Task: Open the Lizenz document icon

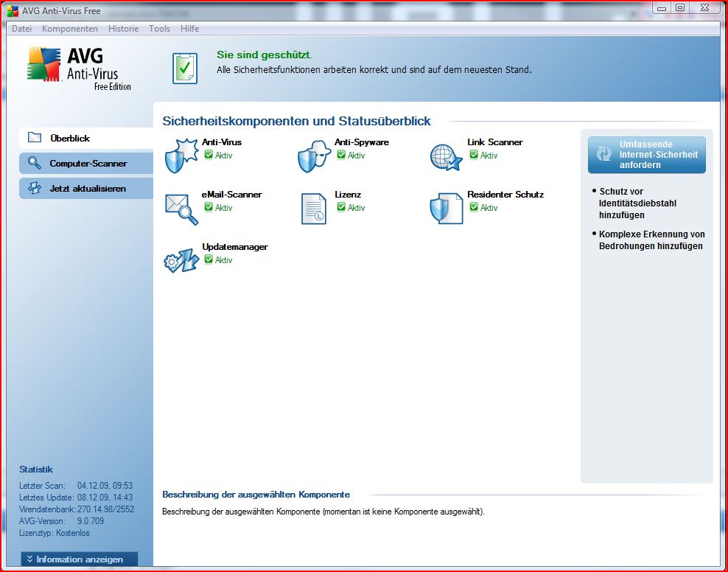Action: (x=314, y=209)
